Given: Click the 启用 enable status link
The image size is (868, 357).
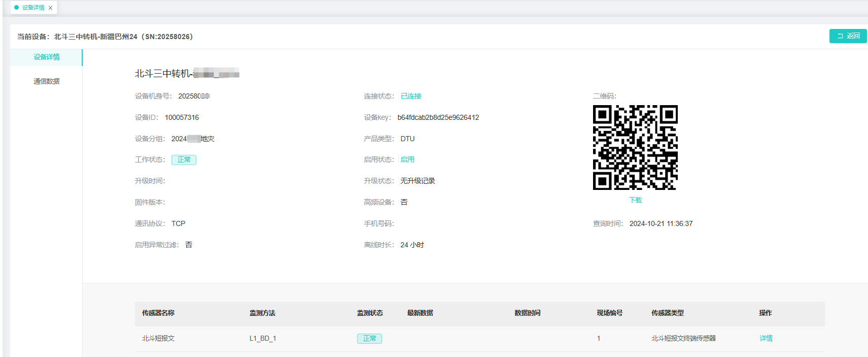Looking at the screenshot, I should [407, 159].
